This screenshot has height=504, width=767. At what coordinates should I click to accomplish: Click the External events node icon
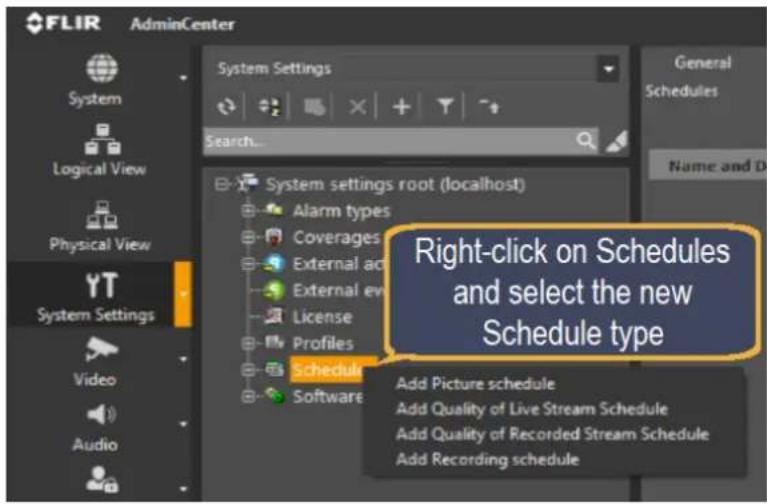274,290
